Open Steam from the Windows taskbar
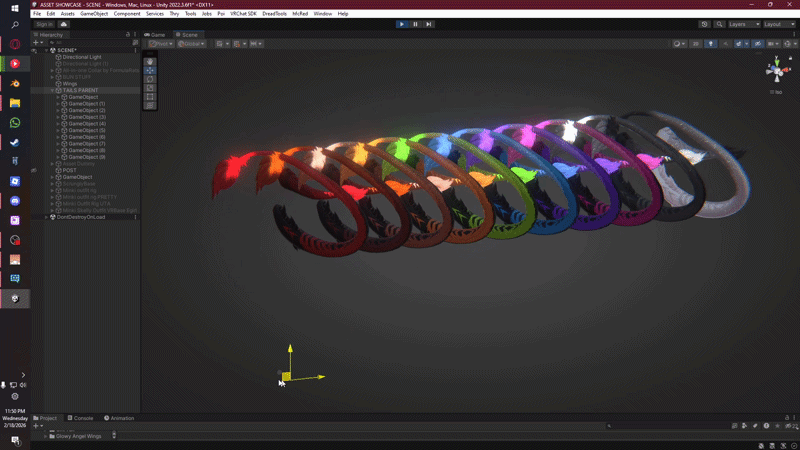 pyautogui.click(x=15, y=142)
